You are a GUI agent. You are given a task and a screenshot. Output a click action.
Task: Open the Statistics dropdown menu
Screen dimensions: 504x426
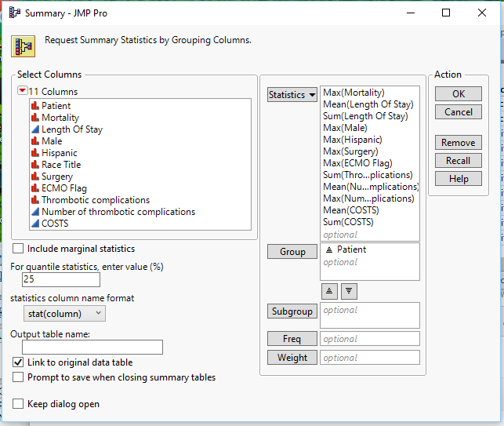[x=292, y=95]
